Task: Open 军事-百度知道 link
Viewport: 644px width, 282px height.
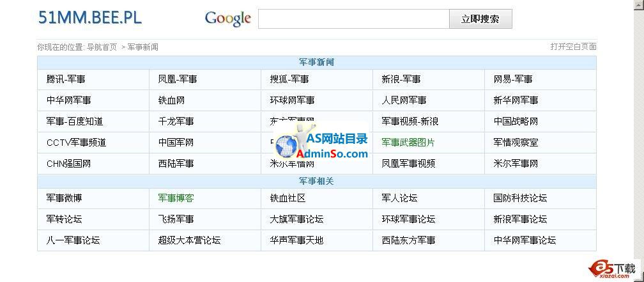Action: [75, 121]
